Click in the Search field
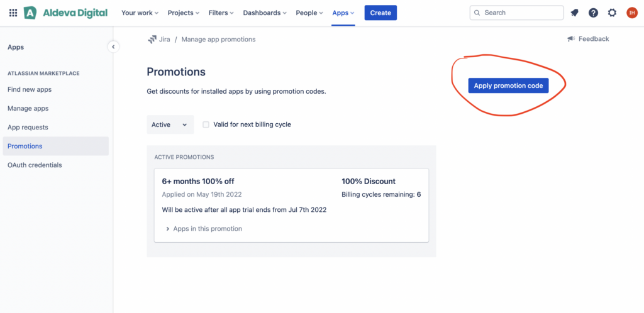644x313 pixels. pyautogui.click(x=517, y=13)
